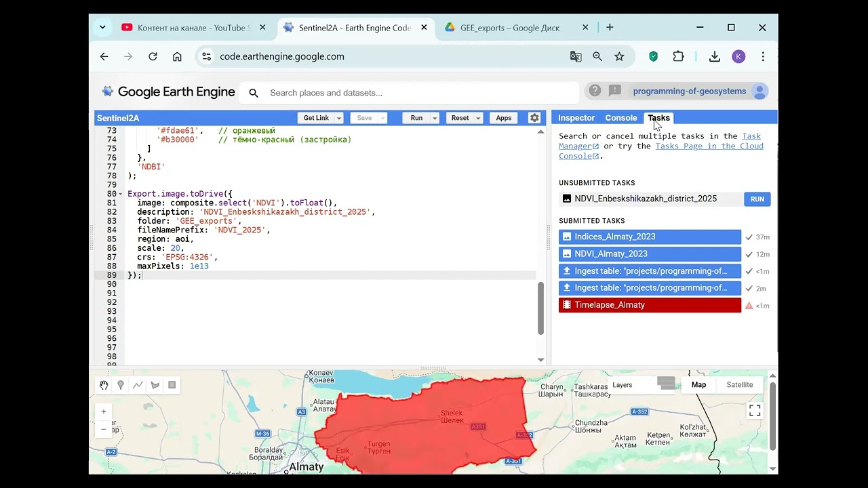The image size is (868, 488).
Task: Select the programming-of-geosystems project name
Action: 689,91
